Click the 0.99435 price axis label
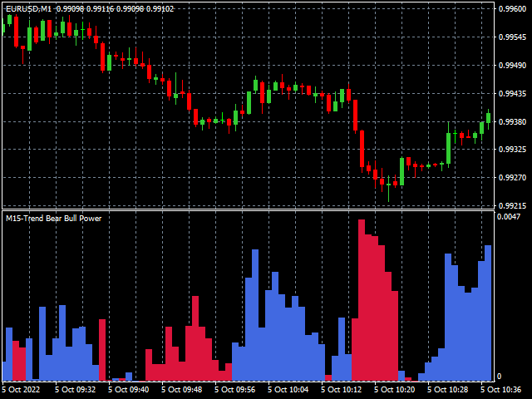The image size is (532, 399). 512,94
